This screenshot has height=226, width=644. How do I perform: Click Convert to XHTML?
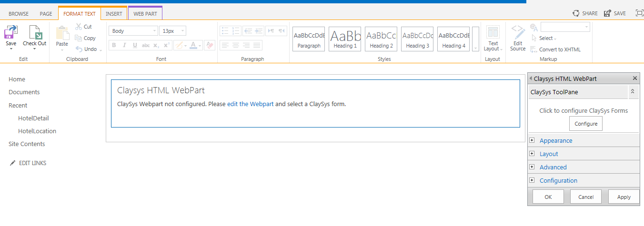click(555, 49)
